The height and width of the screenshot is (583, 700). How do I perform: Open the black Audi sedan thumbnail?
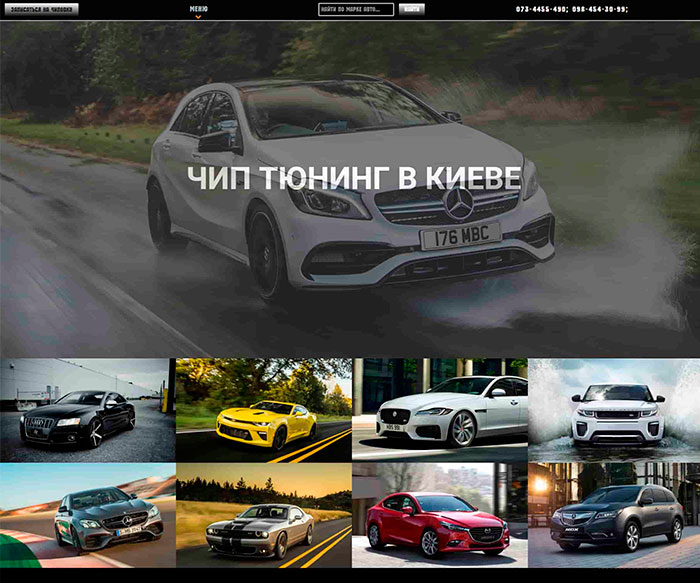coord(88,410)
